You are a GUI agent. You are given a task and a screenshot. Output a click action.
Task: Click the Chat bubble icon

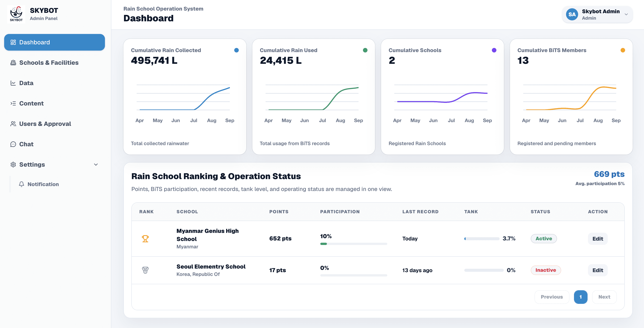point(13,144)
